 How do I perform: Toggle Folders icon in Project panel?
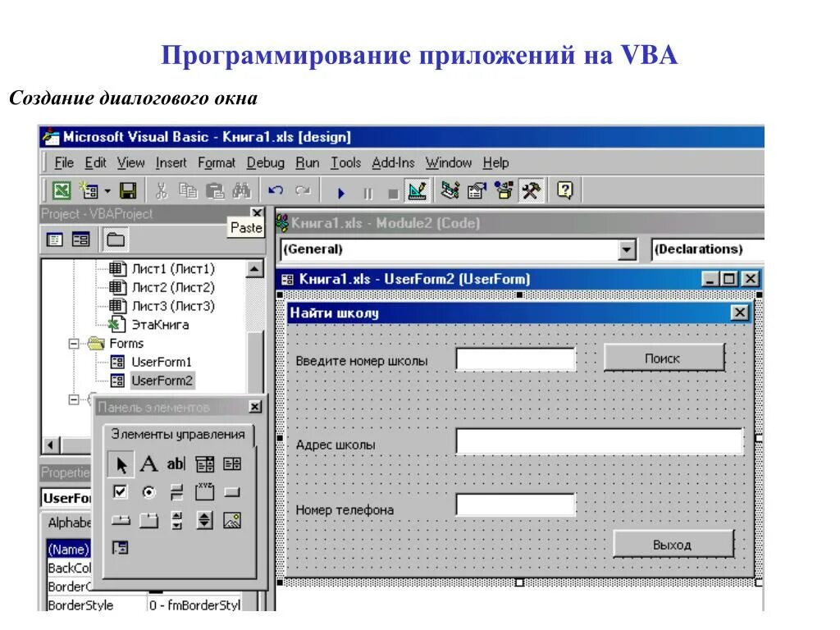[115, 240]
